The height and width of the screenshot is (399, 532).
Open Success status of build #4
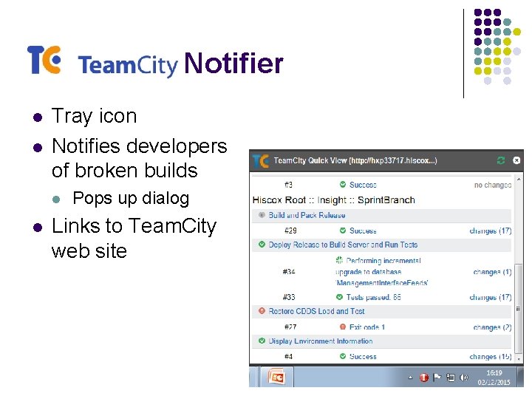pyautogui.click(x=363, y=357)
